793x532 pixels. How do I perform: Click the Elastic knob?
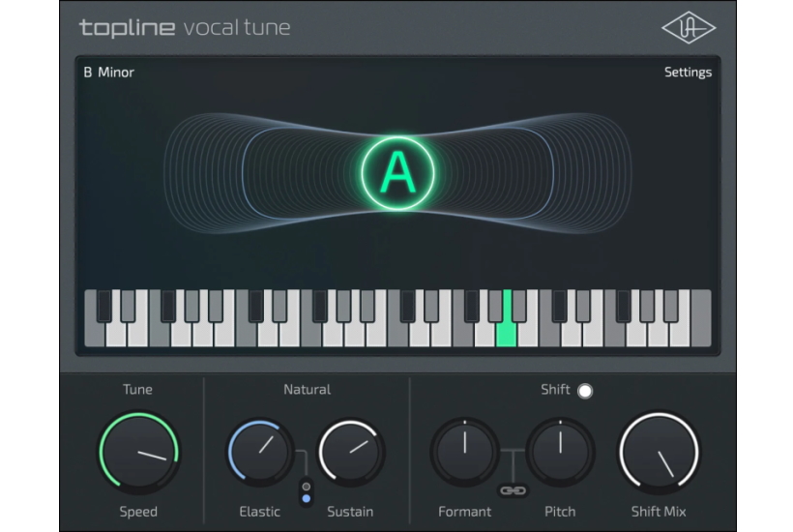point(260,451)
